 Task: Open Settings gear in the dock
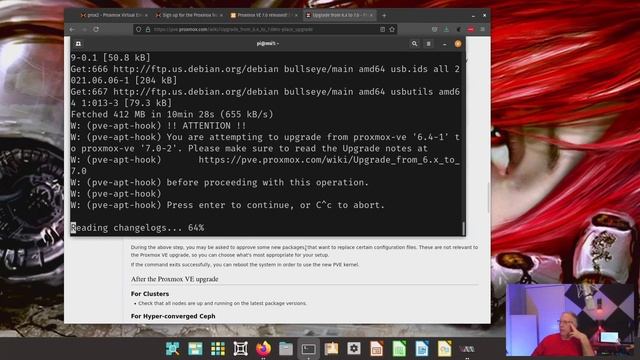(354, 349)
